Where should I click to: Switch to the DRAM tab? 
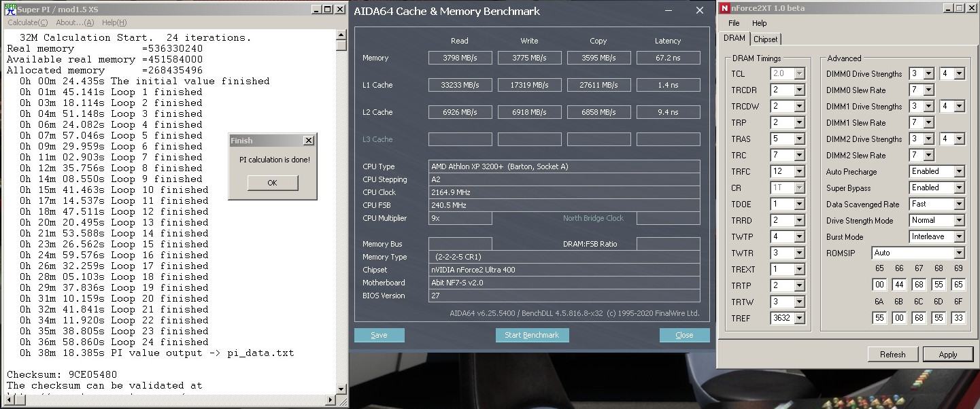tap(734, 39)
